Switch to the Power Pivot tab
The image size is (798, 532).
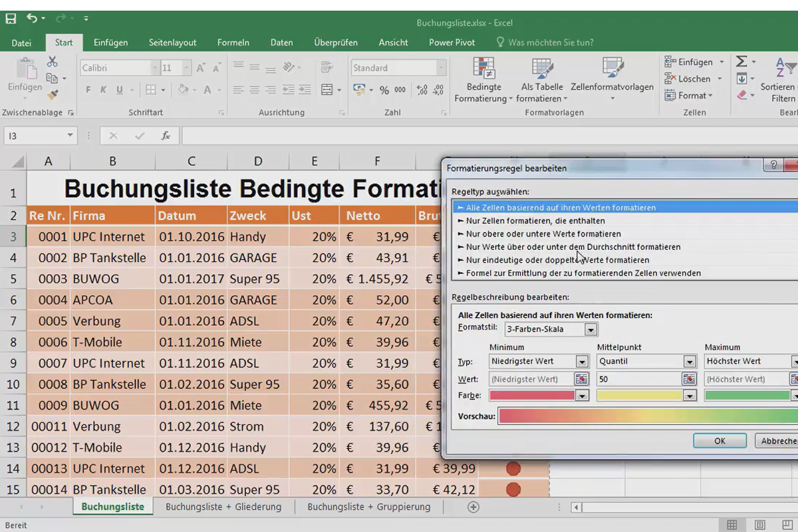452,43
